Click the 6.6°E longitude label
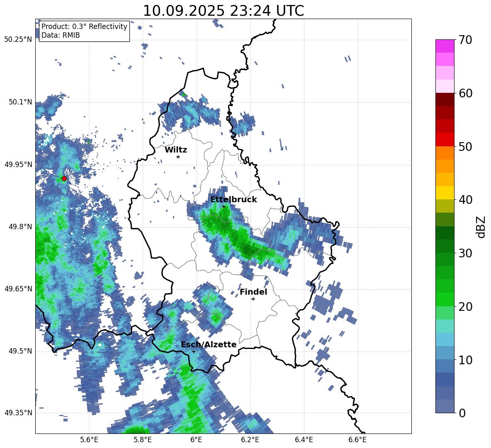Screen dimensions: 491x448 pos(357,440)
